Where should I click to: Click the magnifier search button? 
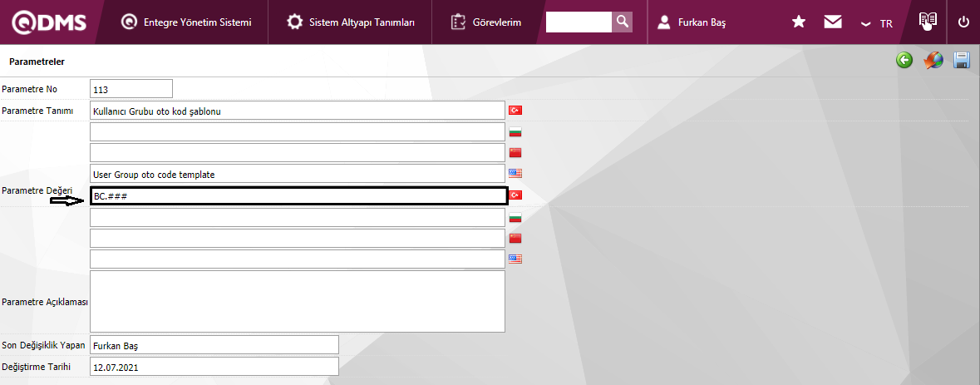click(x=622, y=22)
